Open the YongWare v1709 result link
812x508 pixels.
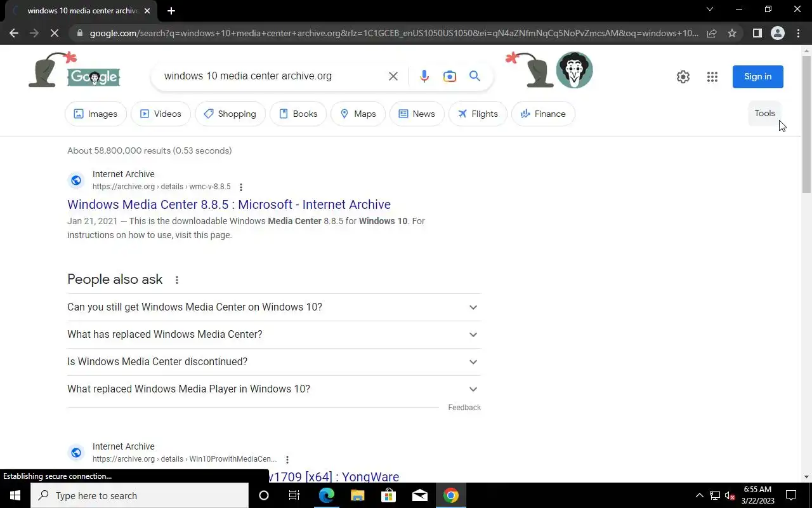[x=334, y=476]
